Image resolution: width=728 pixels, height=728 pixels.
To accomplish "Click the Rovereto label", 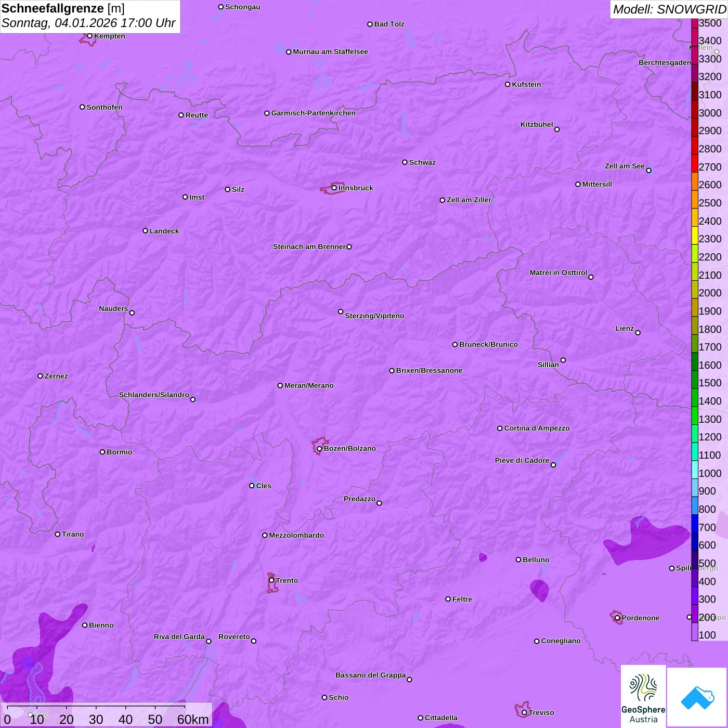I will [x=234, y=636].
